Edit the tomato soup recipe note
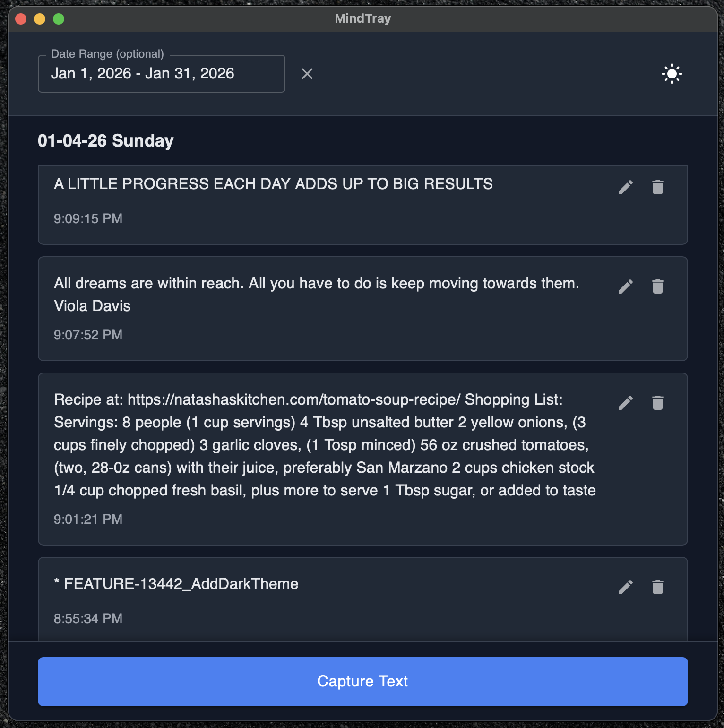The height and width of the screenshot is (728, 724). coord(625,403)
